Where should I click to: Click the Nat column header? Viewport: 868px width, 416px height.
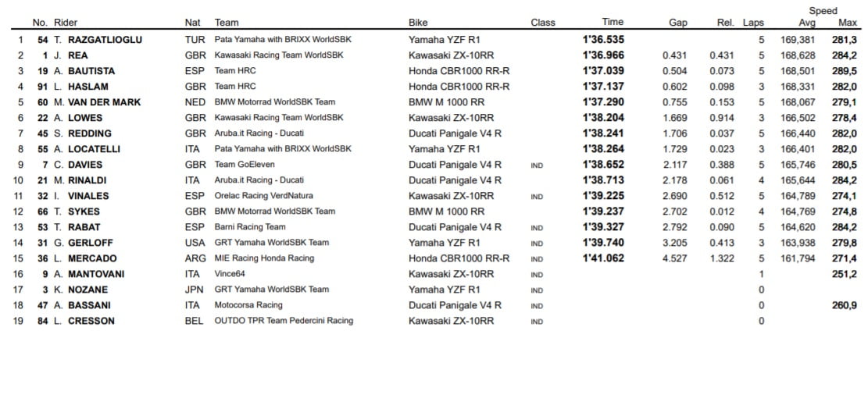pyautogui.click(x=192, y=23)
